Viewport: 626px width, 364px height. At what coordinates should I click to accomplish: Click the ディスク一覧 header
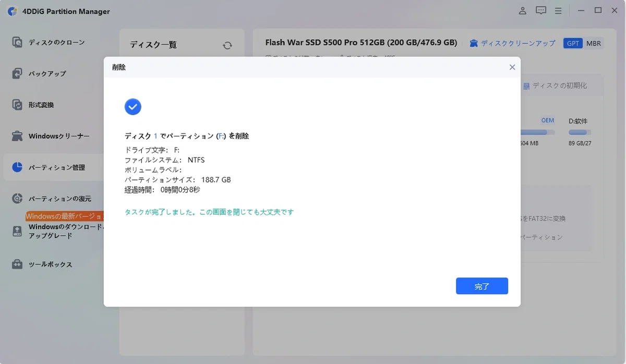pos(153,45)
